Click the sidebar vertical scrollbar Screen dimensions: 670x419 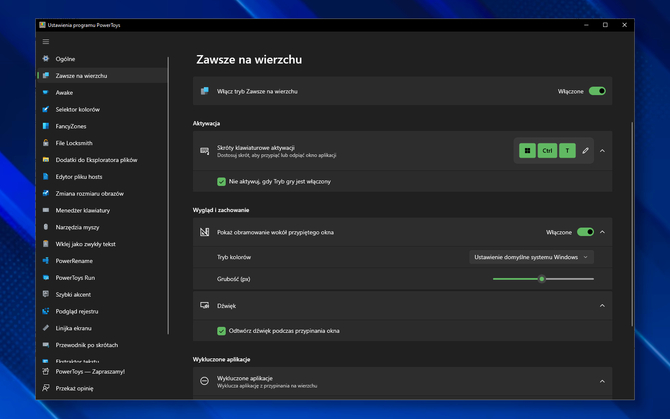tap(168, 195)
